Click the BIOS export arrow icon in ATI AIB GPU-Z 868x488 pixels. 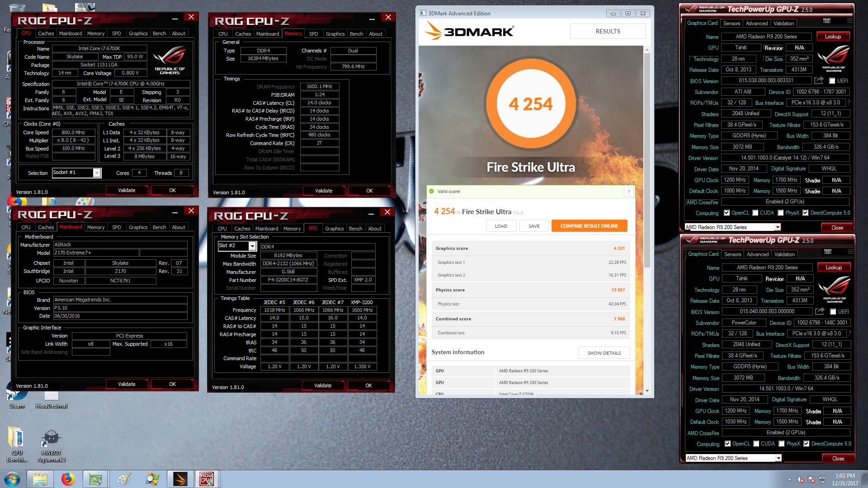819,80
